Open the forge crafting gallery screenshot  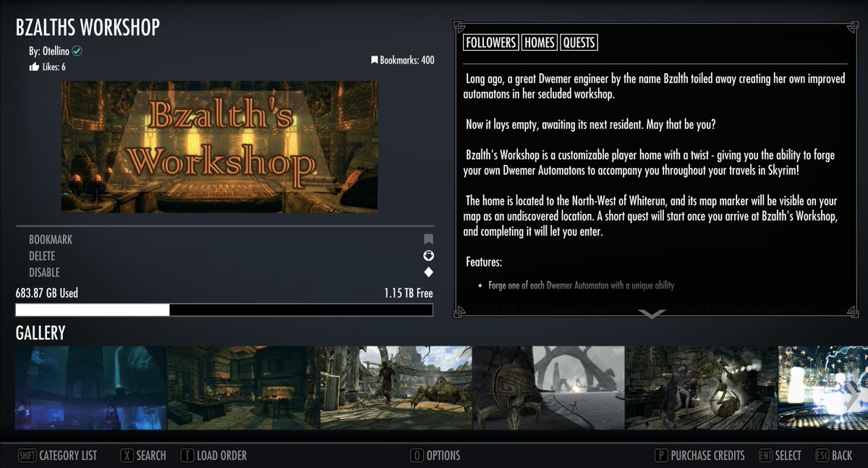click(701, 388)
